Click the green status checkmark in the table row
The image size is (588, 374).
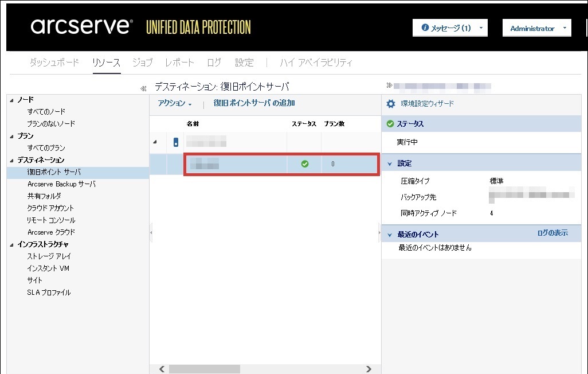click(305, 164)
